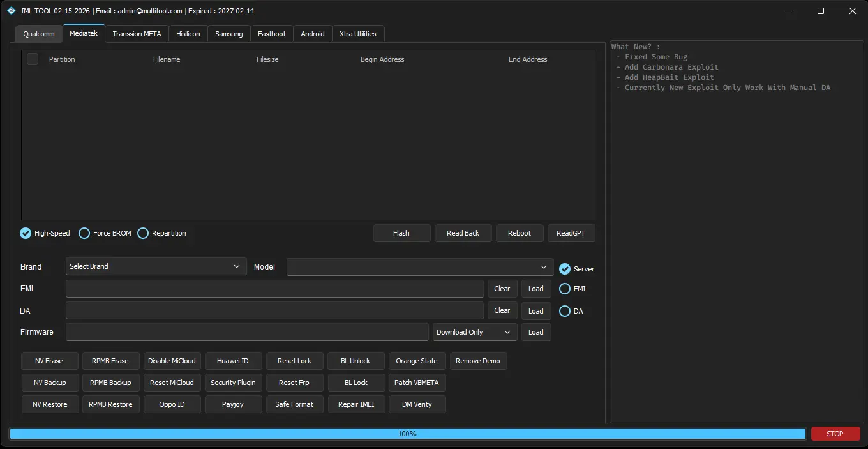Click the 100% progress bar

pos(407,434)
